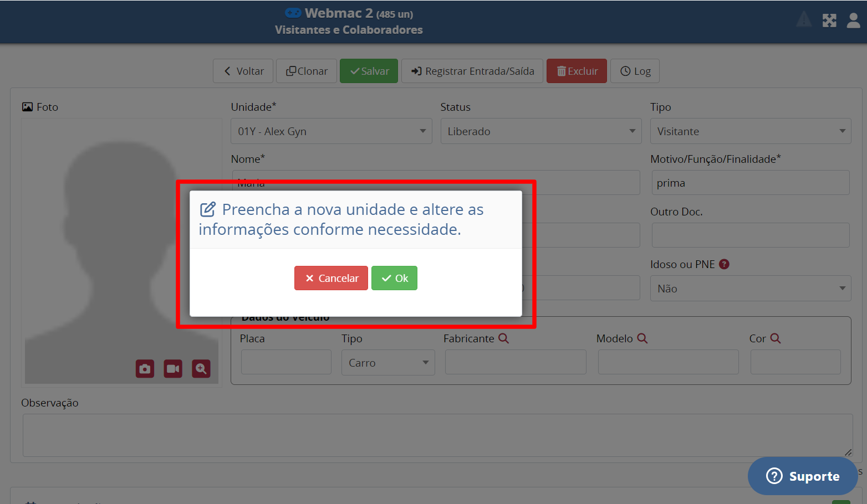Open help icon beside Idoso ou PNE
The height and width of the screenshot is (504, 867).
point(724,264)
